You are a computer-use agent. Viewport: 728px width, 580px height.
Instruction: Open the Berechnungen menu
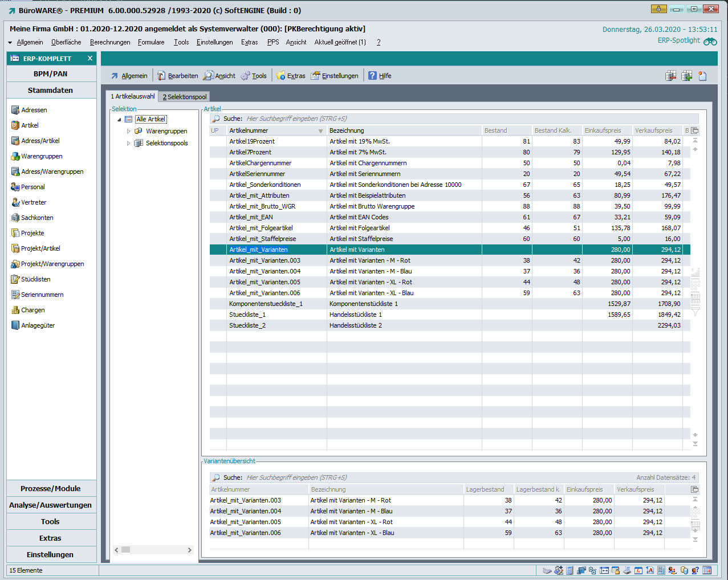[110, 42]
